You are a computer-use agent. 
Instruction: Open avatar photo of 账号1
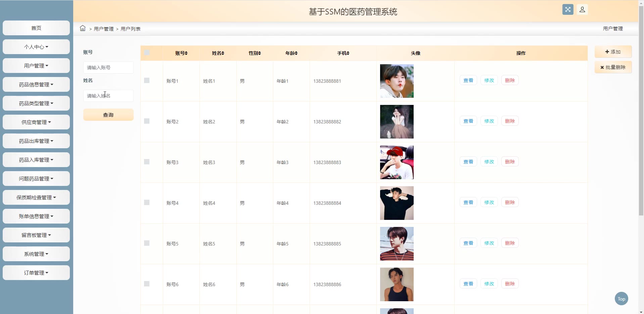tap(397, 81)
